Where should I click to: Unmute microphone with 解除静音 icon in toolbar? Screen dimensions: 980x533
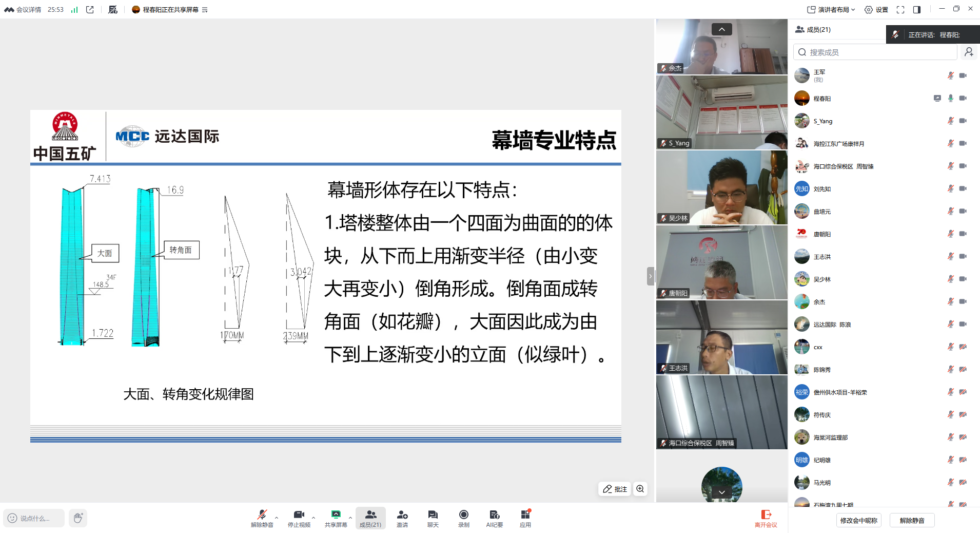[262, 515]
